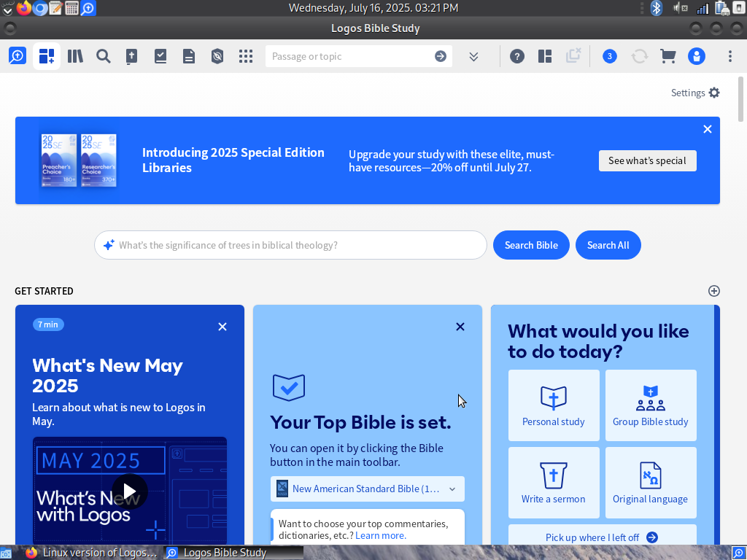
Task: Open the Layouts panel icon
Action: point(545,56)
